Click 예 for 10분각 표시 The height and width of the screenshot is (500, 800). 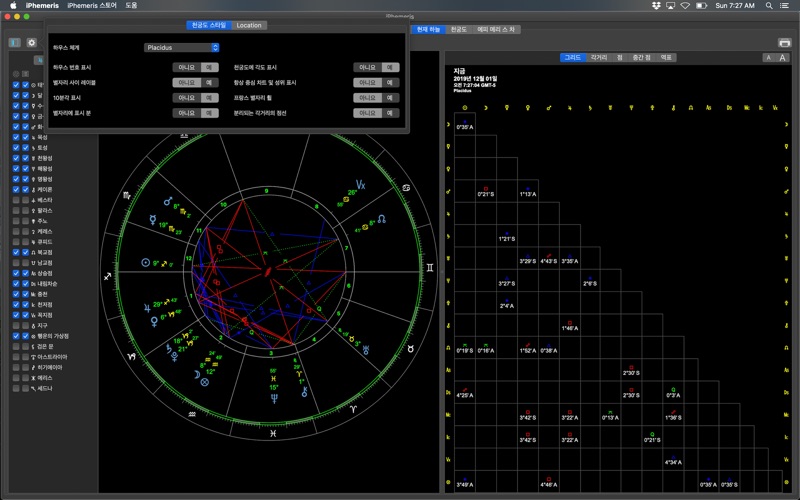210,98
